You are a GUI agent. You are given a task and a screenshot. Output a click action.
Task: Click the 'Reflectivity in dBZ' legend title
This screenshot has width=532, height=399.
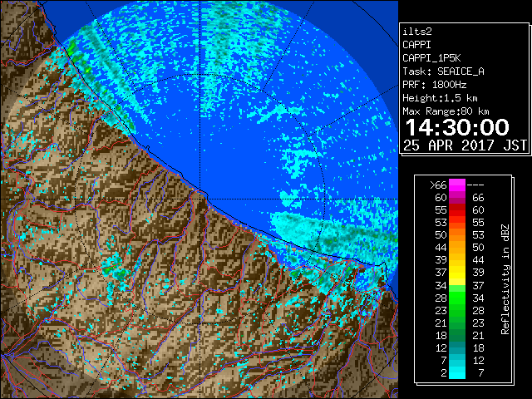click(x=505, y=279)
